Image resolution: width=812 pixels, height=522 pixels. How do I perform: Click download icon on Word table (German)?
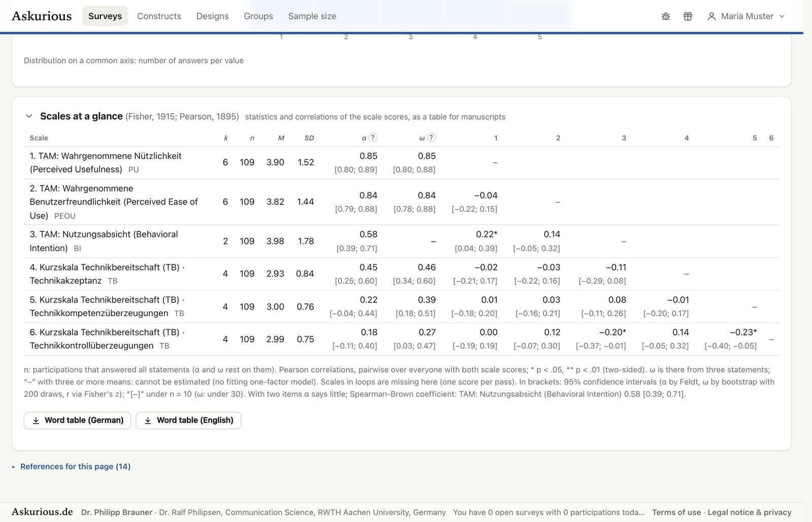point(36,420)
